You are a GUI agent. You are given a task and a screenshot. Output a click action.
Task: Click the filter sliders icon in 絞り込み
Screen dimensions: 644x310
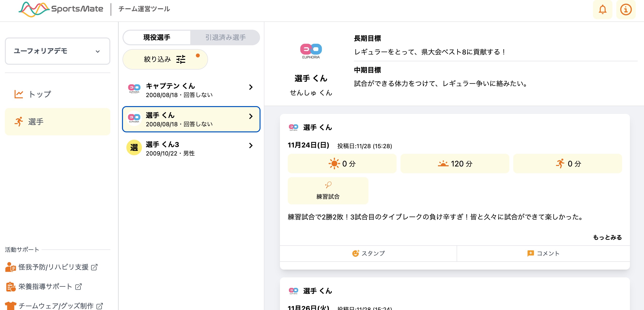[181, 59]
